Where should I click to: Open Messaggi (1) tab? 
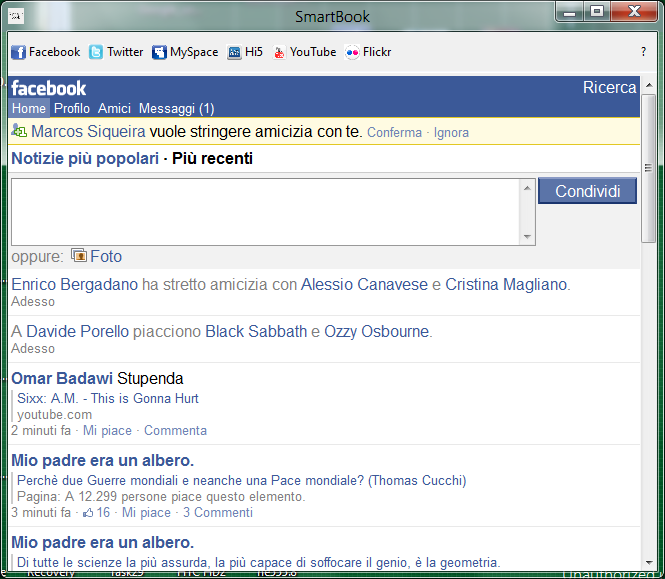tap(176, 108)
